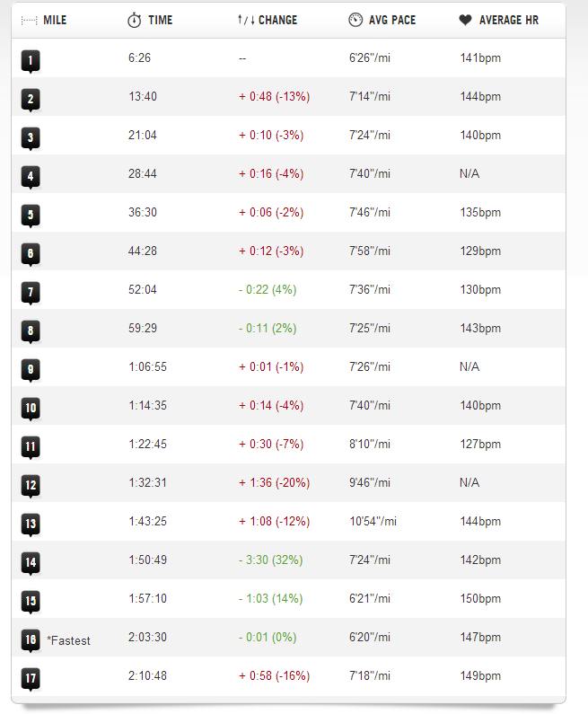Click the speedometer icon beside AVG PACE
Image resolution: width=588 pixels, height=714 pixels.
tap(355, 20)
